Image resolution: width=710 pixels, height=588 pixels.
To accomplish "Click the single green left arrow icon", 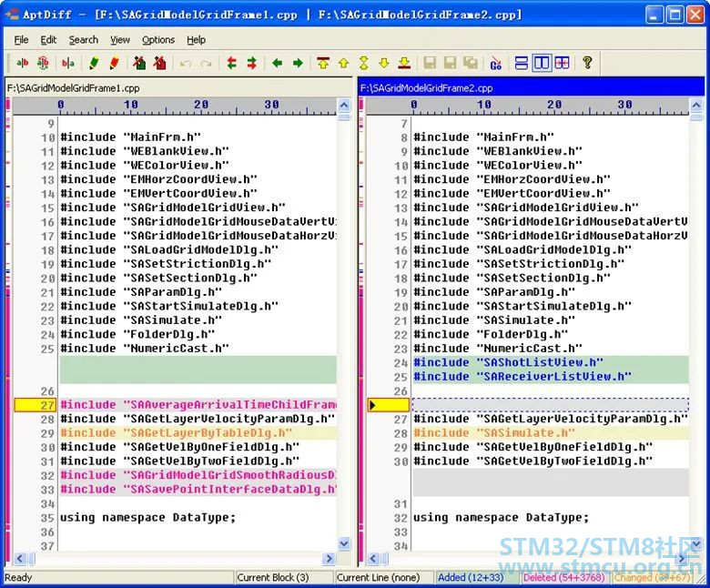I will 278,63.
